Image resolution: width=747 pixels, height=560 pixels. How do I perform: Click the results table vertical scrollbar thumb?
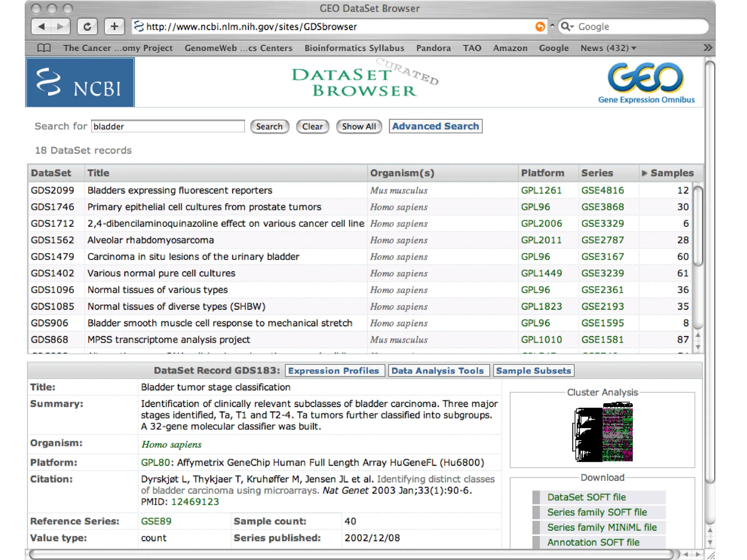pyautogui.click(x=697, y=226)
